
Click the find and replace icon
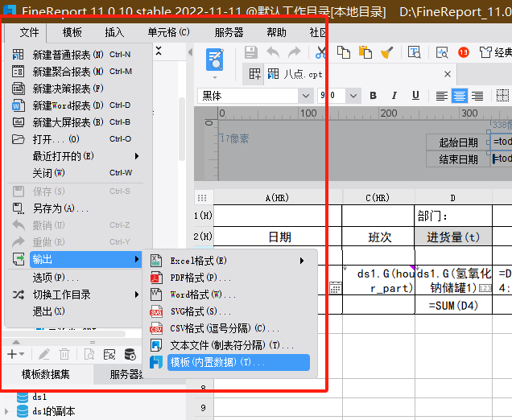[414, 52]
